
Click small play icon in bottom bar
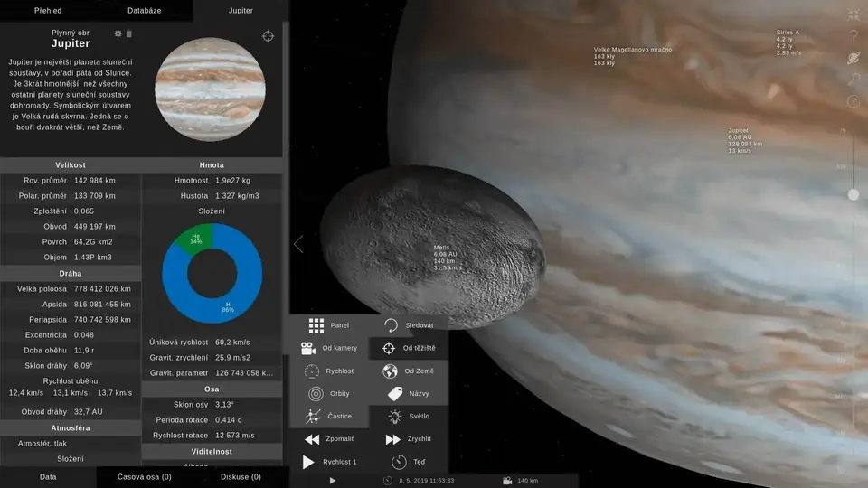tap(332, 481)
